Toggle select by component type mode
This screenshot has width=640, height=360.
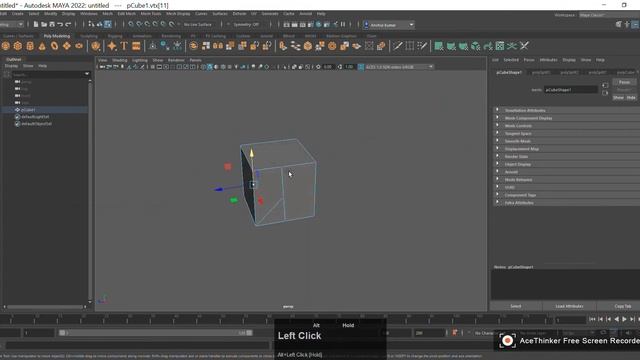pos(108,24)
